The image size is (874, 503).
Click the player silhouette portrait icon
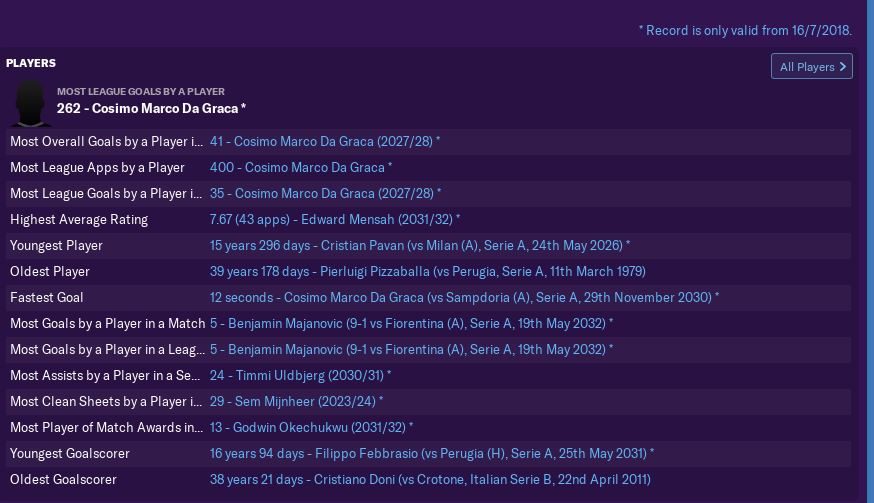pos(31,102)
